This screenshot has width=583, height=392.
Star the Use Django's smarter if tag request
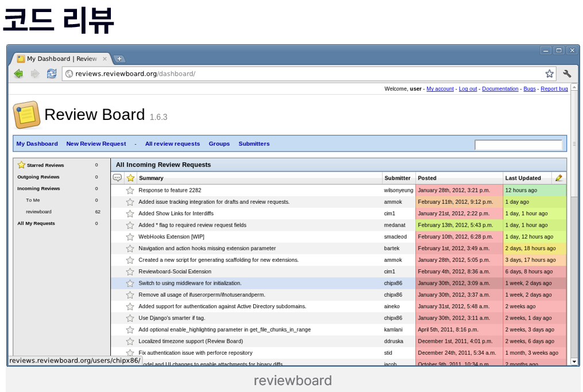coord(130,318)
